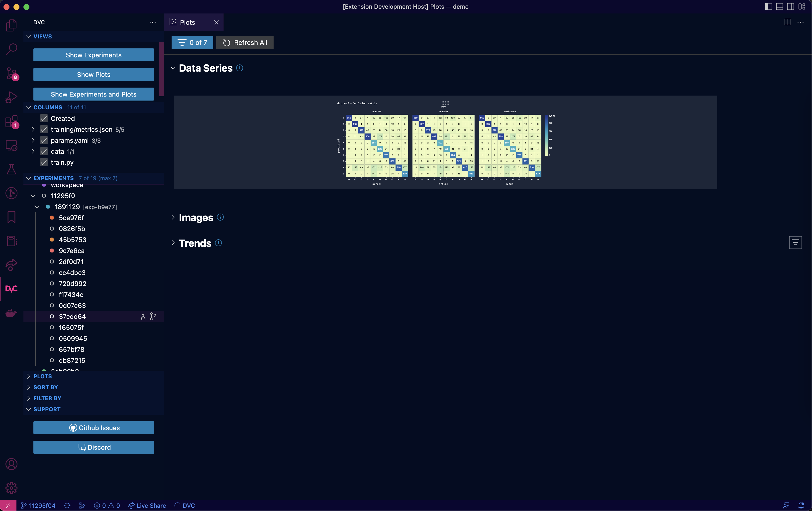812x511 pixels.
Task: Open the Source Control view with 8 pending changes
Action: coord(11,73)
